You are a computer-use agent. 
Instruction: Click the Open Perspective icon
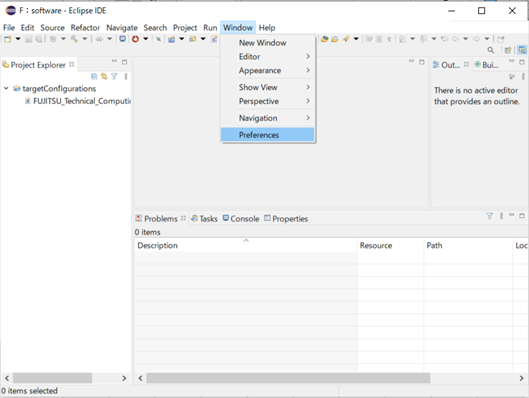[507, 50]
